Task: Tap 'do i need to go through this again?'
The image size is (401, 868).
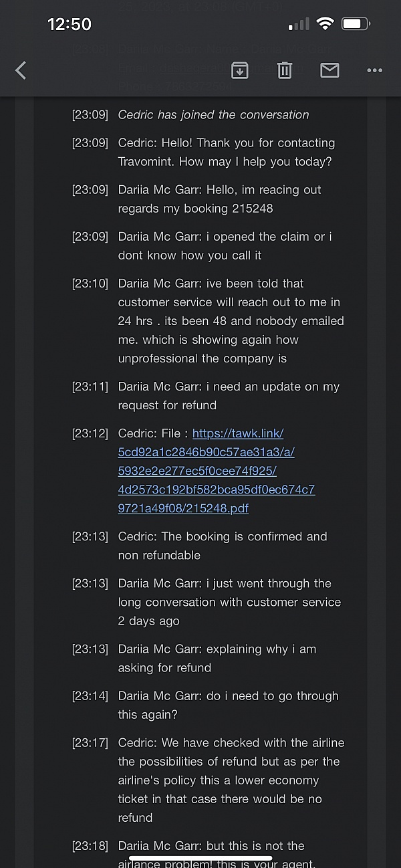Action: [229, 705]
